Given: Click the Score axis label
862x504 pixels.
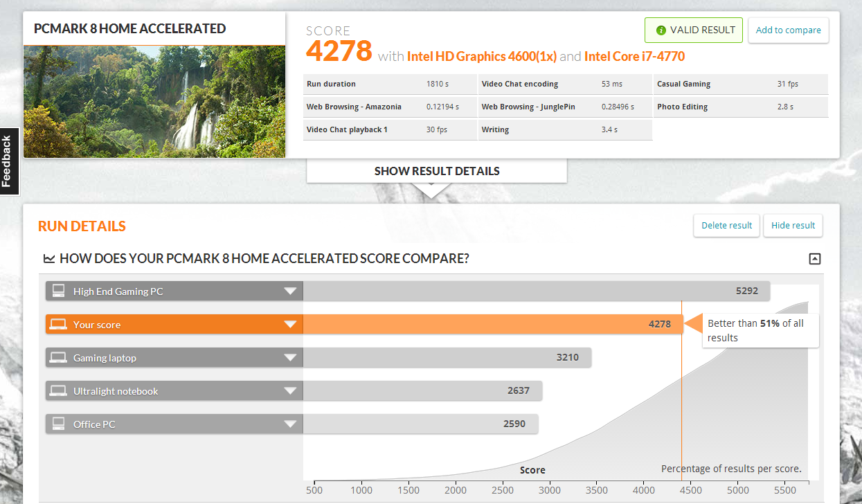Looking at the screenshot, I should (x=532, y=470).
